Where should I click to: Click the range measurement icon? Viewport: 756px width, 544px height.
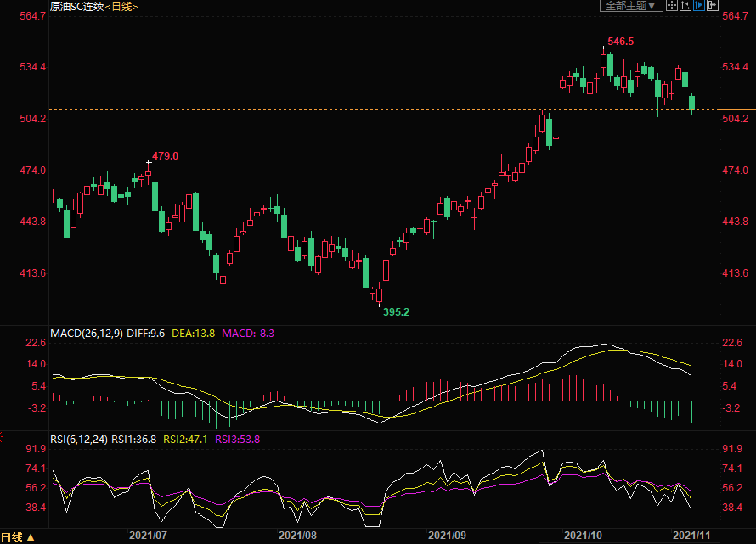pyautogui.click(x=685, y=6)
